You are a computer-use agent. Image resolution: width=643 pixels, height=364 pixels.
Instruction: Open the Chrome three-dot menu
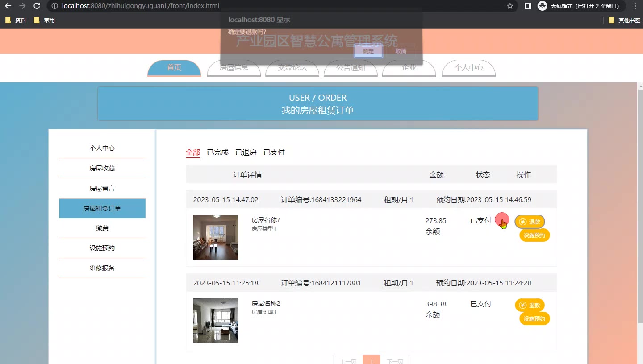[x=635, y=6]
